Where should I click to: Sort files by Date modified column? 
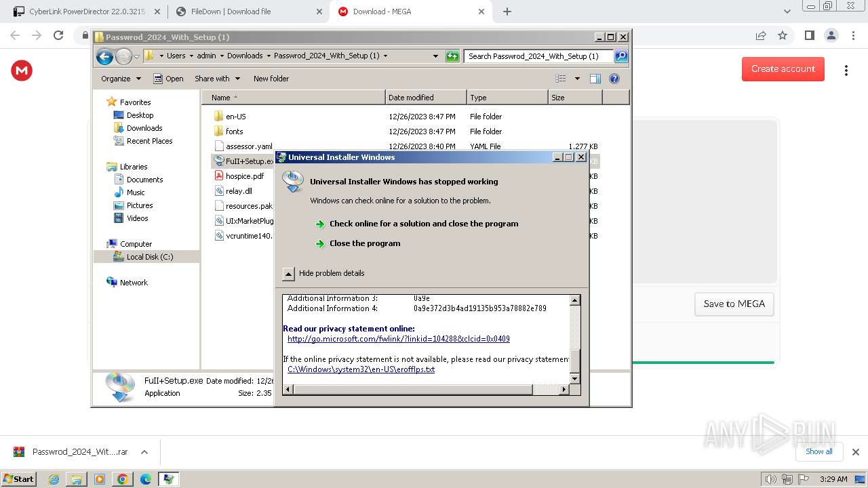point(426,98)
